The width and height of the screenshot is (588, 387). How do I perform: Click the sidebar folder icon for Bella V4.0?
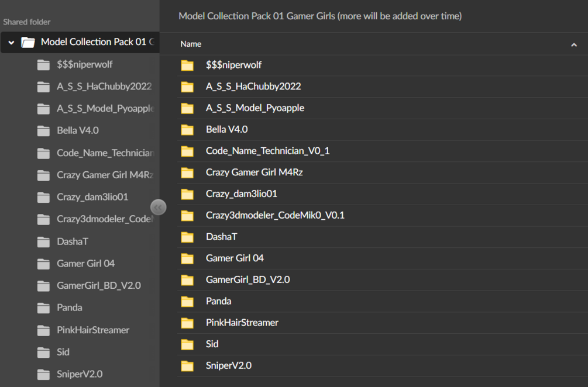click(43, 131)
